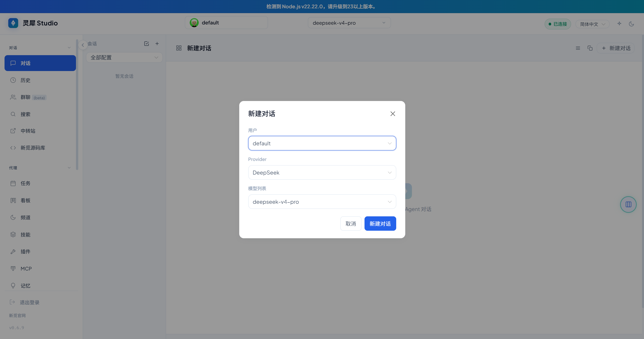Click the 记忆 lightbulb icon
644x339 pixels.
pyautogui.click(x=13, y=286)
